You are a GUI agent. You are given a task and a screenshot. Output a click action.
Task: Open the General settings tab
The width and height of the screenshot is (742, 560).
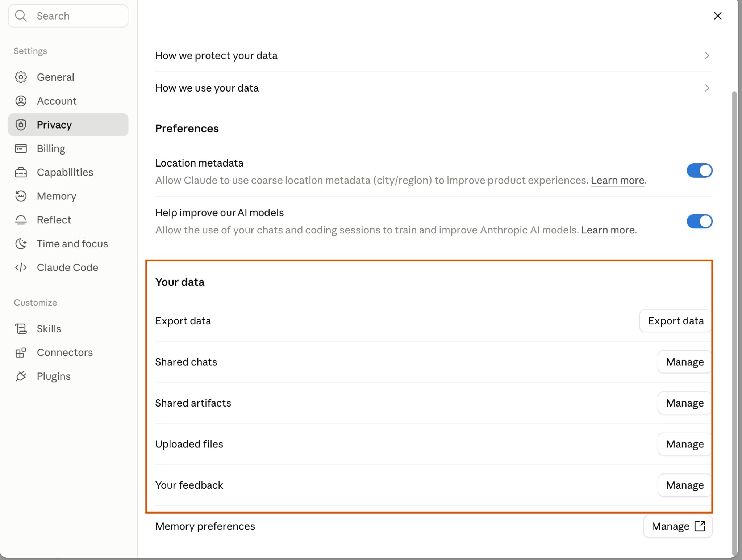point(68,77)
